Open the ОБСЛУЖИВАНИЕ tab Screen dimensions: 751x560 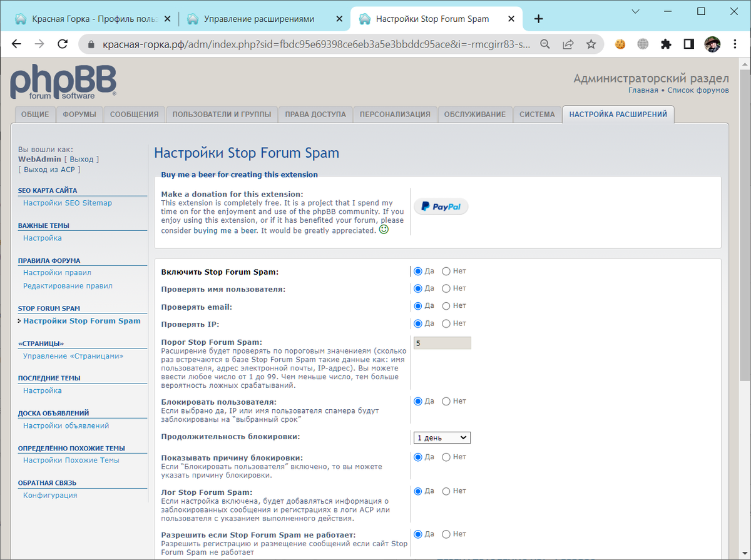pyautogui.click(x=475, y=115)
